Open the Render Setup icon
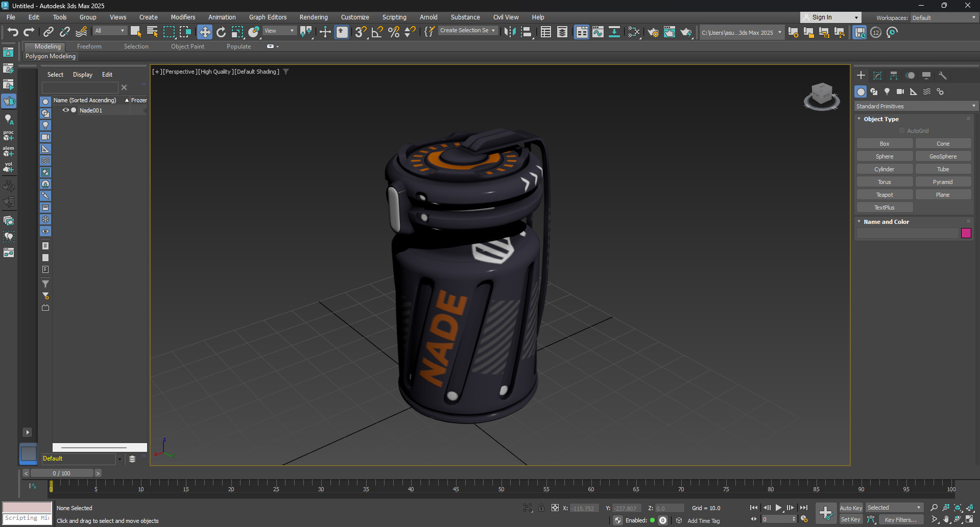 (x=653, y=32)
